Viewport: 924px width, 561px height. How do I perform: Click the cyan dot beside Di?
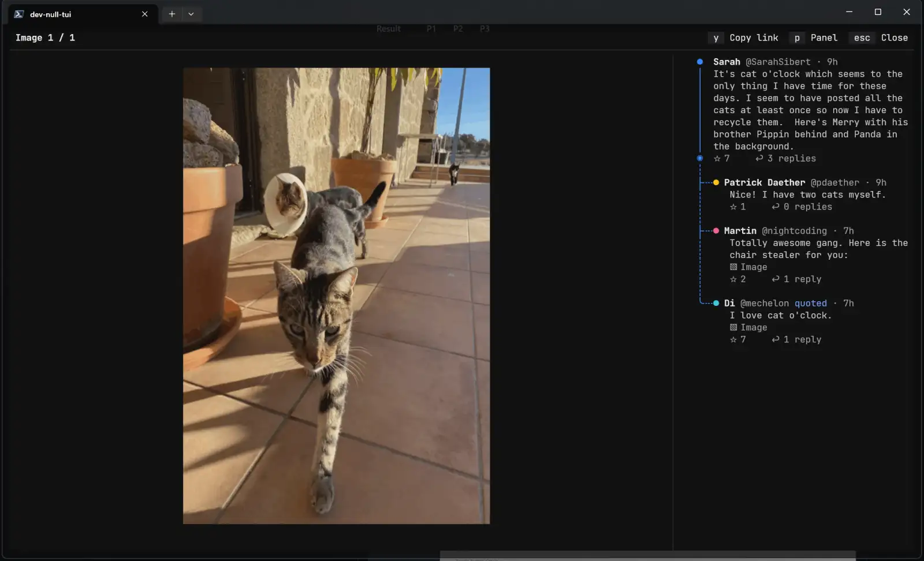716,303
